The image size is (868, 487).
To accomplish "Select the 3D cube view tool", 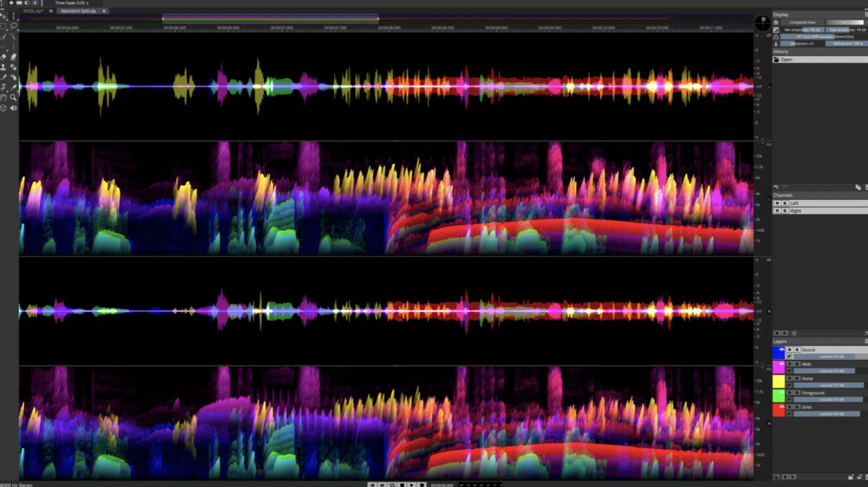I will coord(3,107).
